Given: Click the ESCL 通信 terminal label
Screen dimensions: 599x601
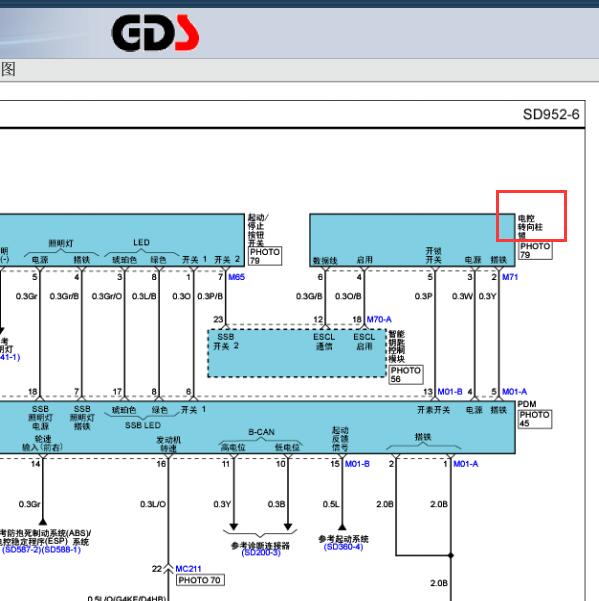Looking at the screenshot, I should point(324,342).
